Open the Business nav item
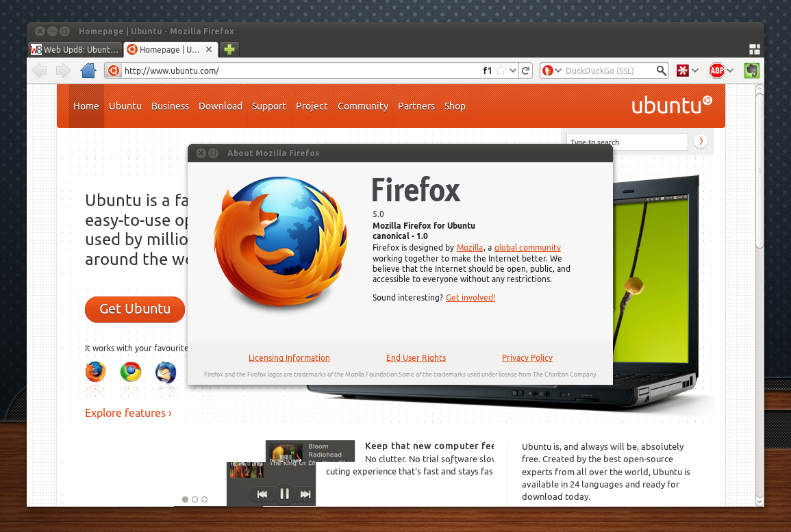The width and height of the screenshot is (791, 532). [170, 106]
